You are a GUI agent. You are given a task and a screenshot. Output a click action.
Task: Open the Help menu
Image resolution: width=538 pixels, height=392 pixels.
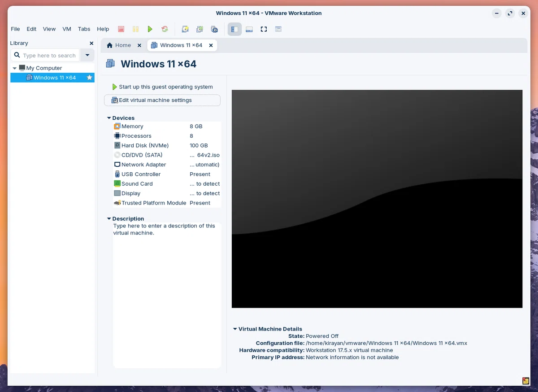coord(103,29)
